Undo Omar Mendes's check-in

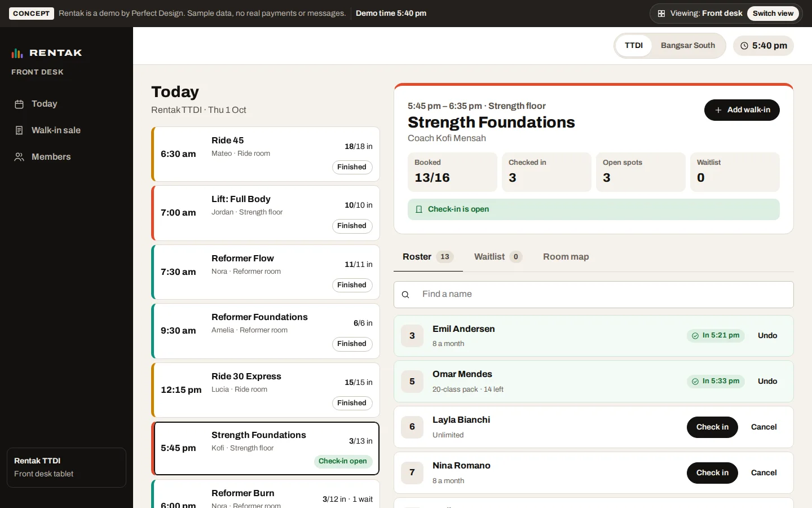[x=767, y=382]
